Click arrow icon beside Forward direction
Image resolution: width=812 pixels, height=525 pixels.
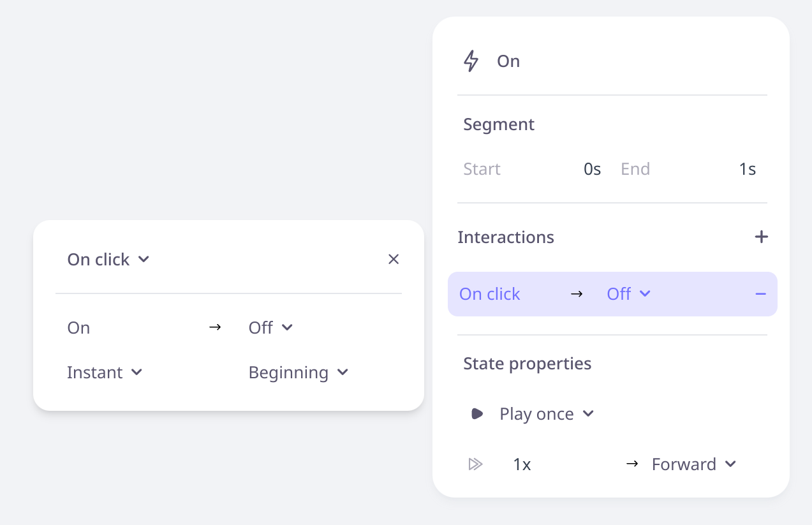coord(632,464)
